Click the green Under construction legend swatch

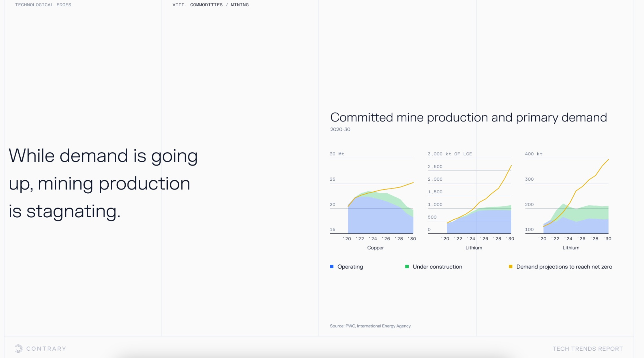tap(407, 266)
